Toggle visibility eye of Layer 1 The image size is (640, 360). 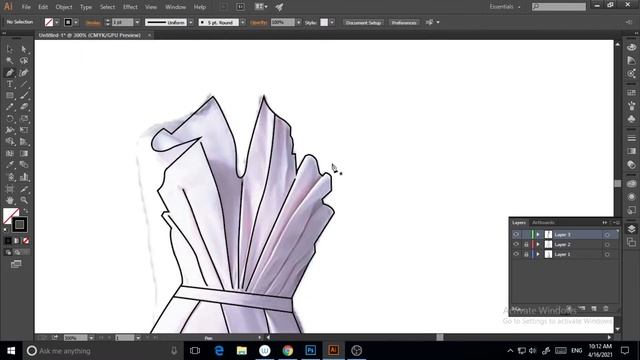coord(516,254)
